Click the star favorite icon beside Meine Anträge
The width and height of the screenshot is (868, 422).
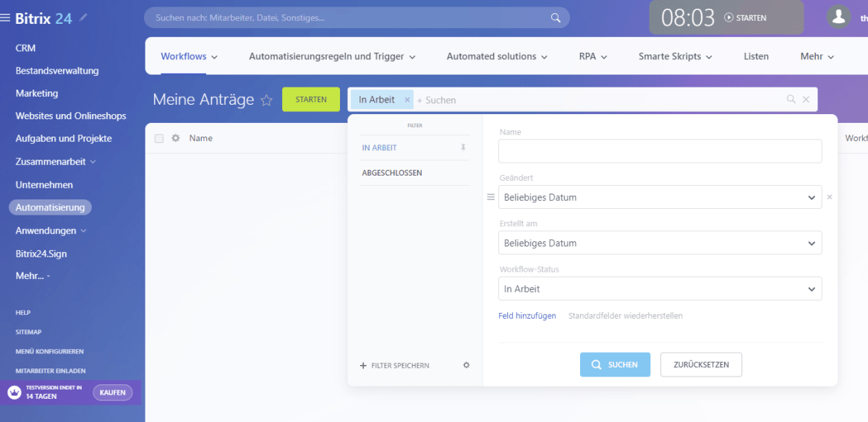[x=266, y=100]
